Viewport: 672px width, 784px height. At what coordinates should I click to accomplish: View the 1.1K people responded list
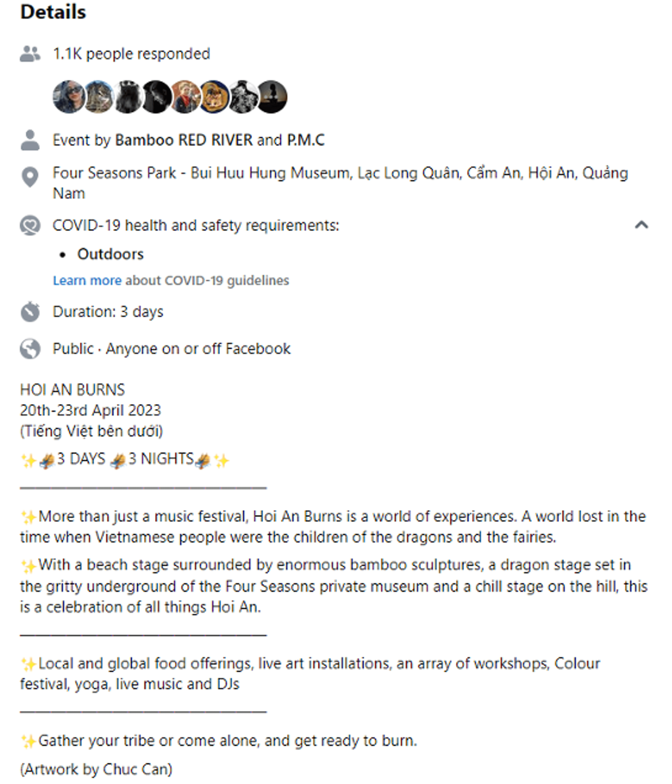pos(131,54)
